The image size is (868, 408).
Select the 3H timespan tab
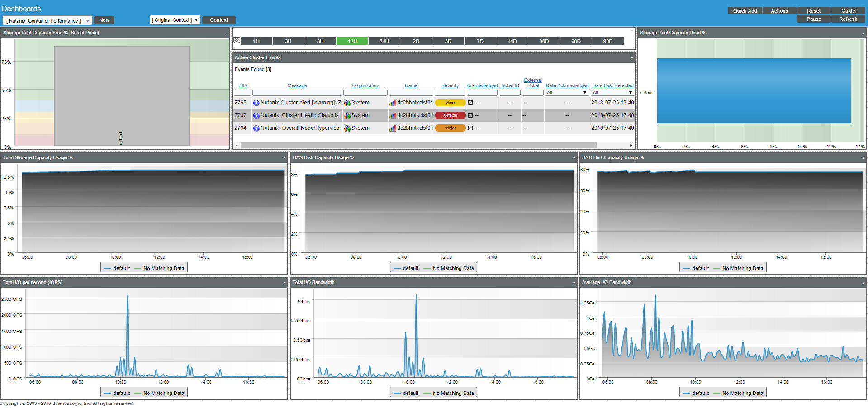click(288, 41)
